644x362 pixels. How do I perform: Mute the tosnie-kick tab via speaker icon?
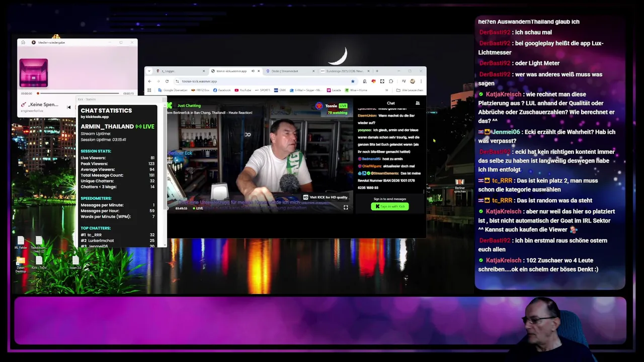coord(253,71)
